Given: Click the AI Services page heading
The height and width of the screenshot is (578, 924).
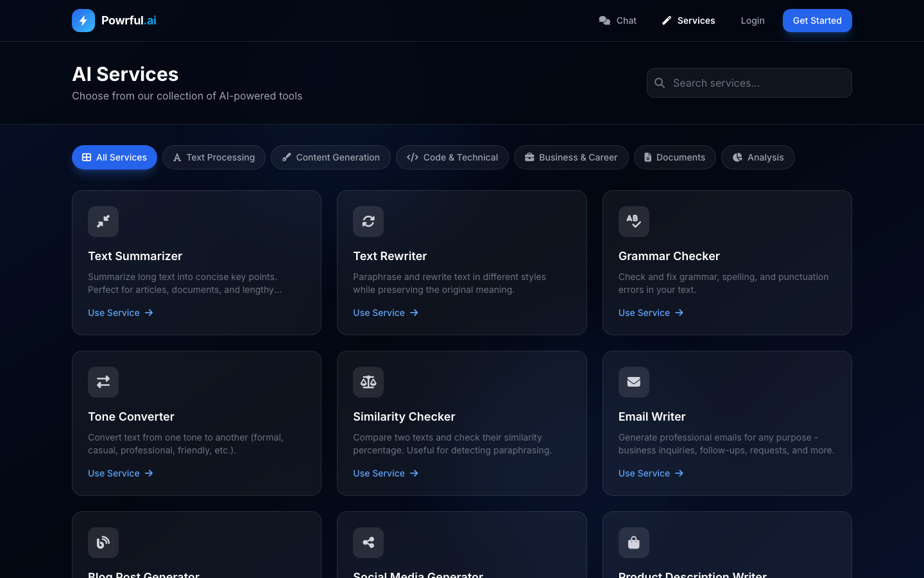Looking at the screenshot, I should (x=125, y=74).
